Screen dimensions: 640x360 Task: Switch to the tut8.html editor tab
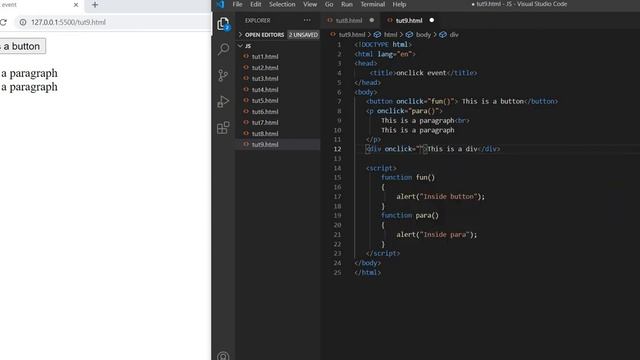coord(349,20)
